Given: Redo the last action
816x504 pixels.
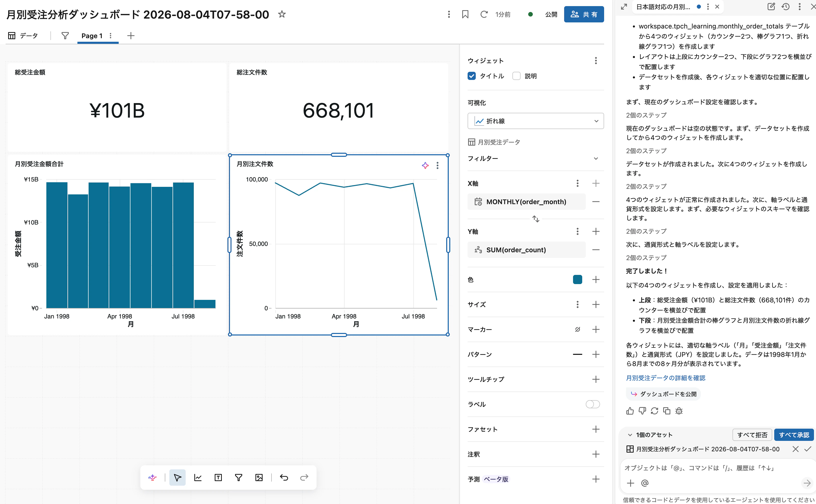Looking at the screenshot, I should pos(304,477).
